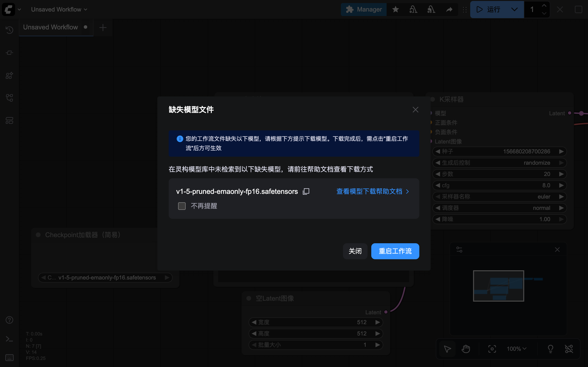The width and height of the screenshot is (588, 367).
Task: Click the keyboard shortcuts icon at bottom left
Action: tap(9, 357)
